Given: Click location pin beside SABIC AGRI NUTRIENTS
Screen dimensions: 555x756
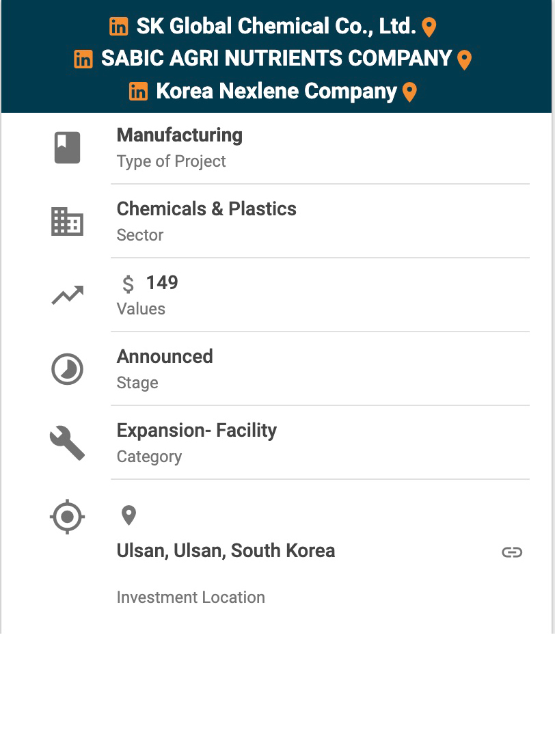Looking at the screenshot, I should point(464,60).
